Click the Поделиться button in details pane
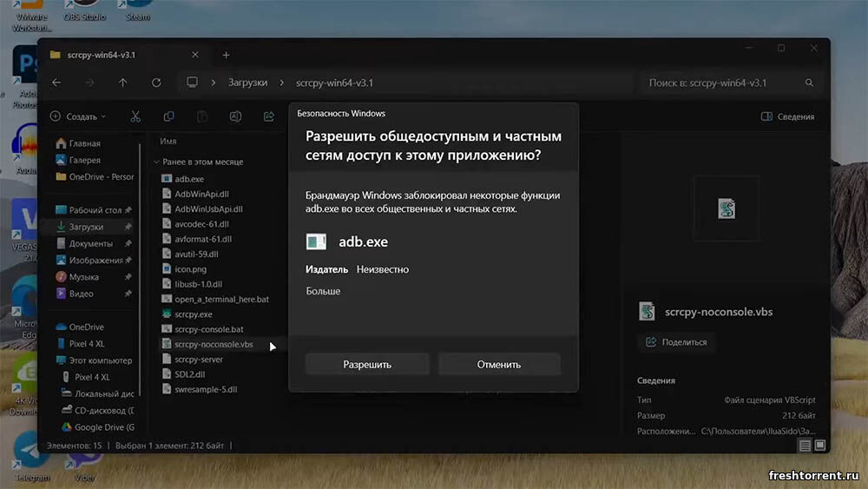 tap(676, 342)
